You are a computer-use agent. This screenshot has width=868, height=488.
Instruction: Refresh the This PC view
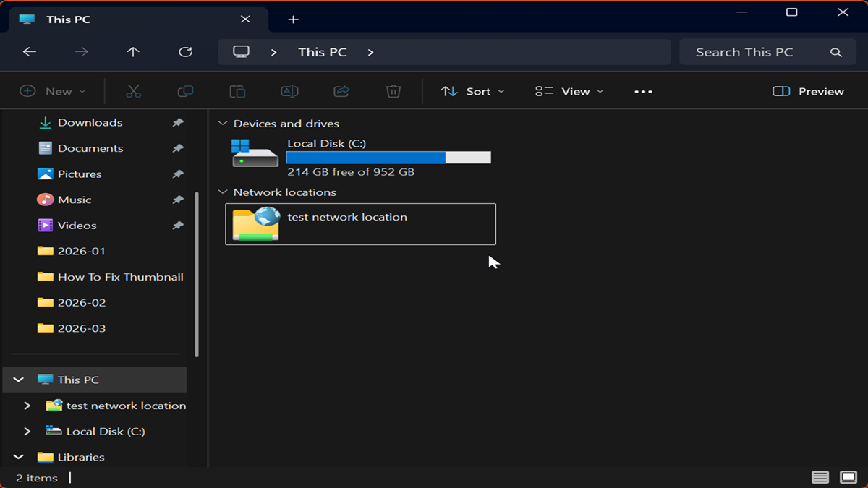click(185, 52)
